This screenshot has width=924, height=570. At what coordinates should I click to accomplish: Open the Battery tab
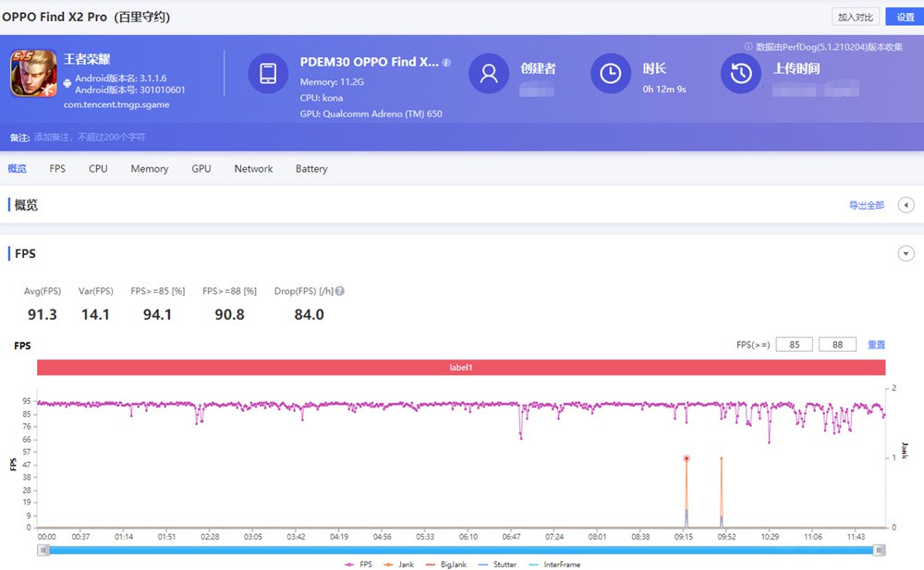[311, 168]
